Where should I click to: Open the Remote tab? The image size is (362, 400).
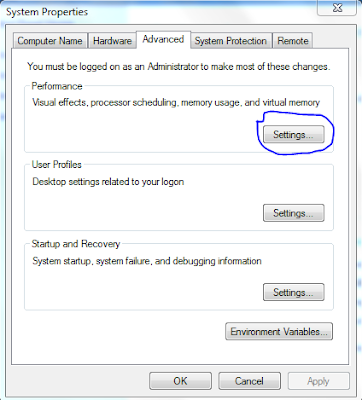293,41
